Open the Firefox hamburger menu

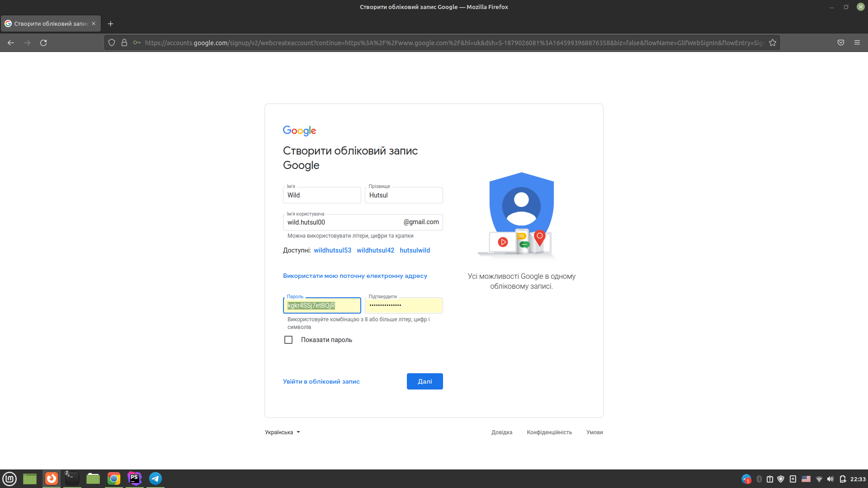click(x=857, y=42)
